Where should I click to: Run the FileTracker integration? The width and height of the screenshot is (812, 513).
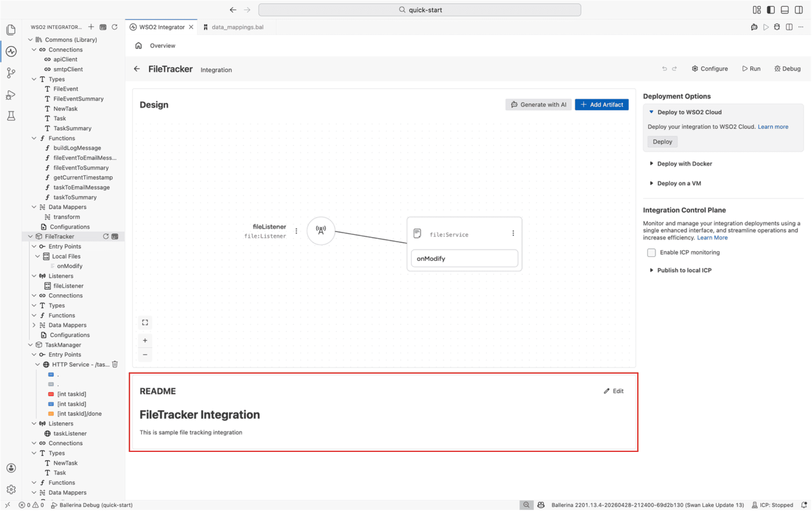click(751, 69)
